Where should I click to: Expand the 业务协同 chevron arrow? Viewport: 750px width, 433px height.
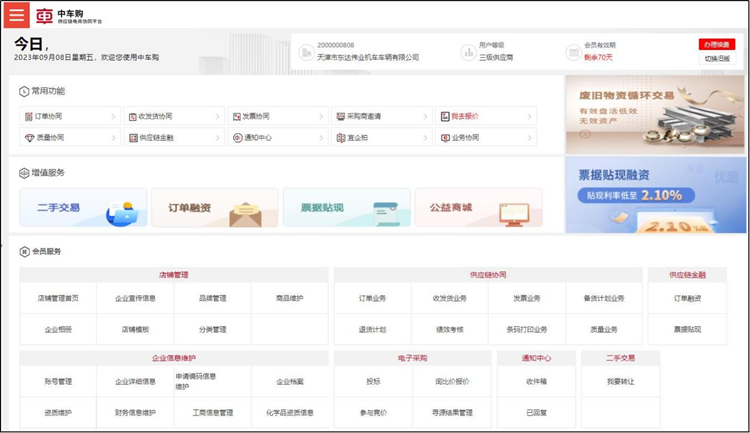530,138
